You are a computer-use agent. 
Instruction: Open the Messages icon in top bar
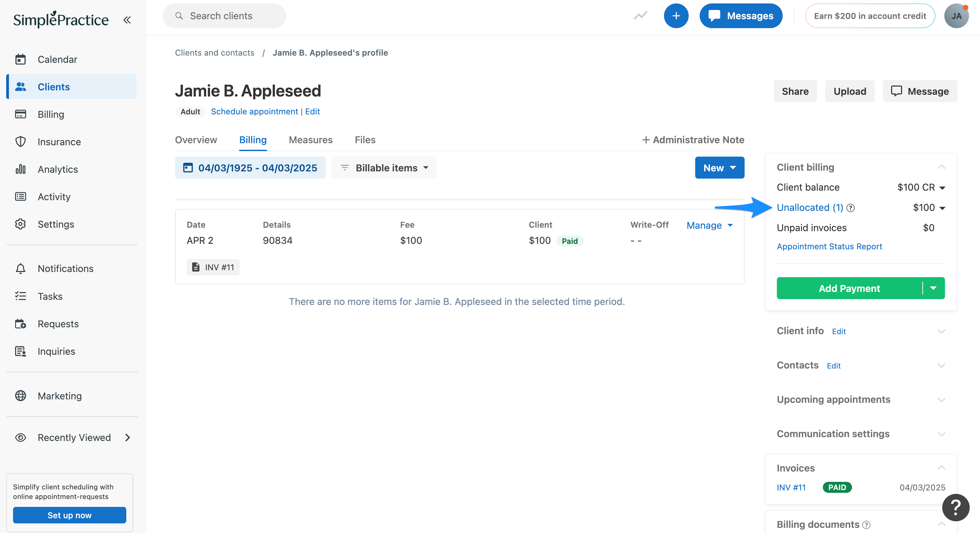click(x=715, y=15)
